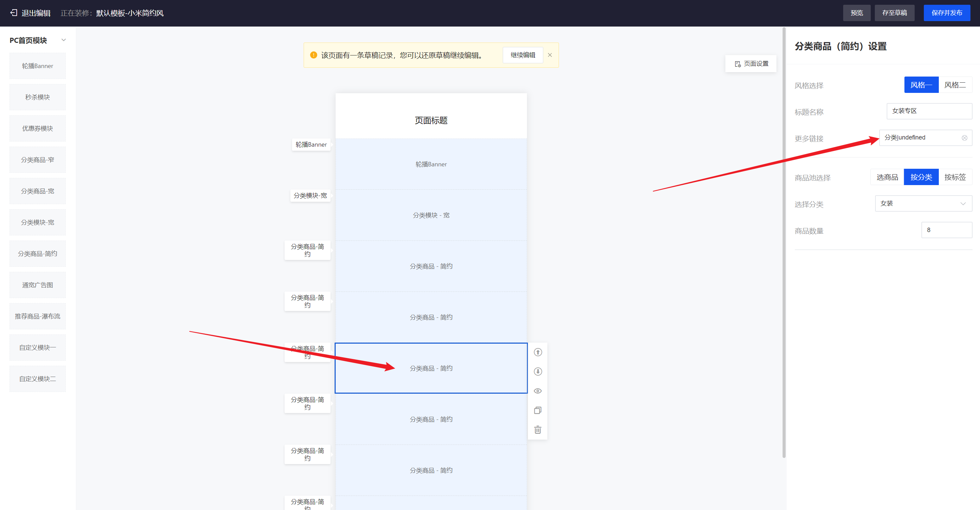The width and height of the screenshot is (980, 510).
Task: Add 分类模块-宽 module from sidebar
Action: [x=38, y=223]
